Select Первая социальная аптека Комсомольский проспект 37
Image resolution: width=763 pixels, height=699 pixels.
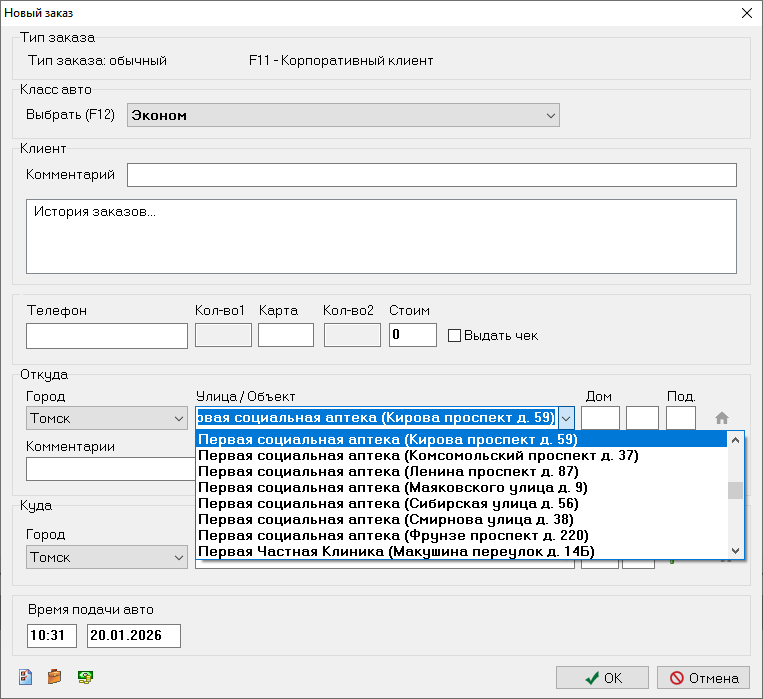(x=418, y=456)
